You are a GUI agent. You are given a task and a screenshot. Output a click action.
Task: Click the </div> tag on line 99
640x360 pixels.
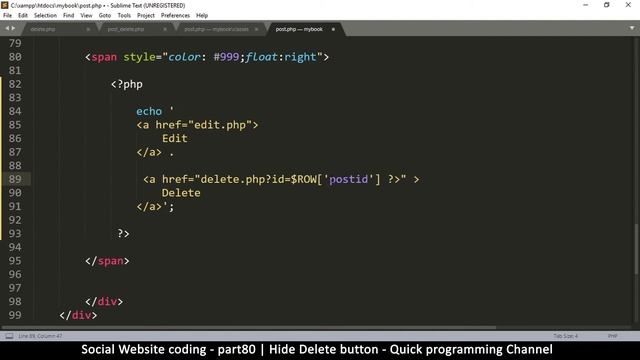click(x=78, y=315)
